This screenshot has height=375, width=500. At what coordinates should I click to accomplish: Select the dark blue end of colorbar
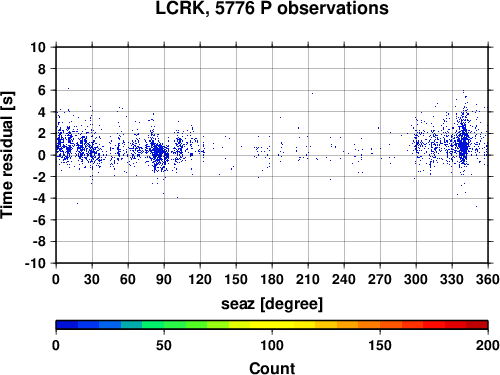67,325
